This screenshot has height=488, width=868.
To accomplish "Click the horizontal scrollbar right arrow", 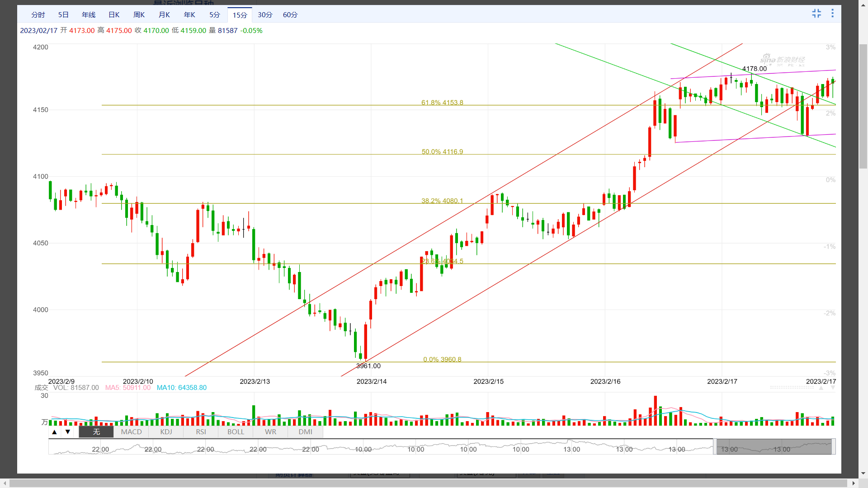I will click(854, 483).
